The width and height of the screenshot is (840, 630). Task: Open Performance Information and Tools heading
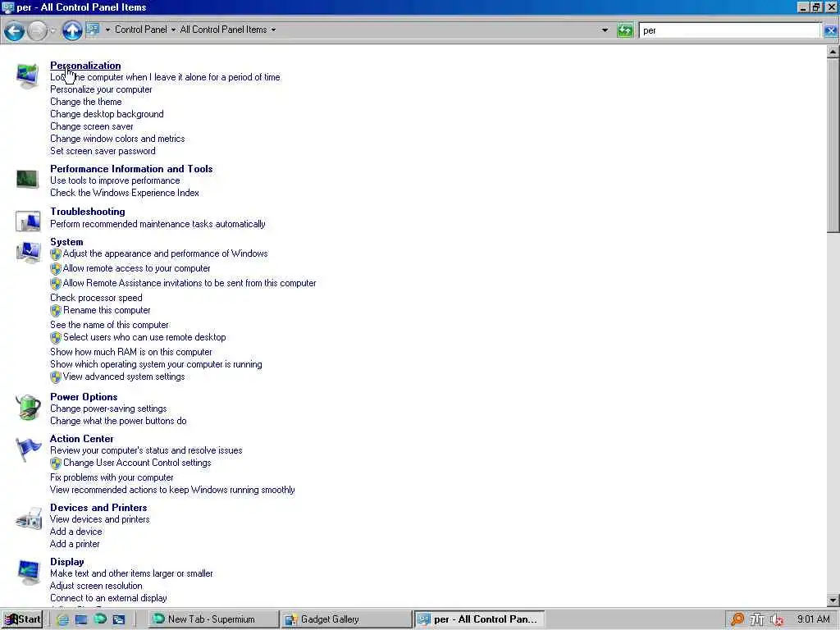(x=131, y=169)
